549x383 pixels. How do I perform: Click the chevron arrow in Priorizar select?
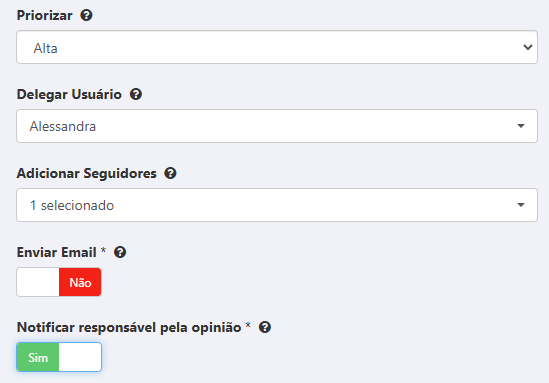click(528, 47)
